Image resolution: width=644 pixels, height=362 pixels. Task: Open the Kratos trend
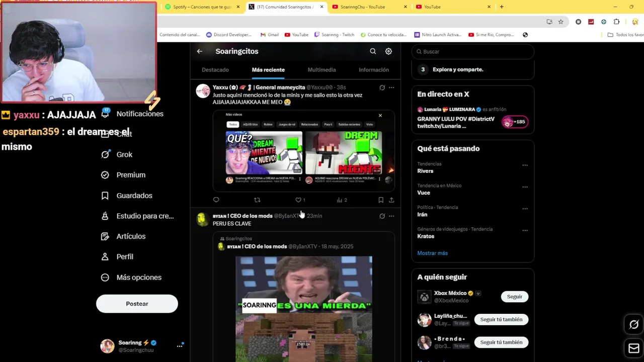(x=426, y=236)
